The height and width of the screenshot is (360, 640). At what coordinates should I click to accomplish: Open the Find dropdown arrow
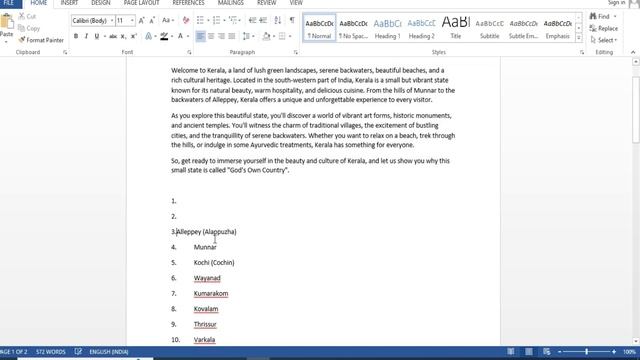[615, 16]
